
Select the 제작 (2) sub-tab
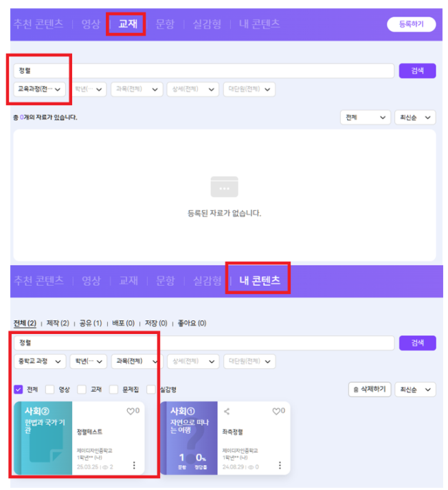point(58,323)
